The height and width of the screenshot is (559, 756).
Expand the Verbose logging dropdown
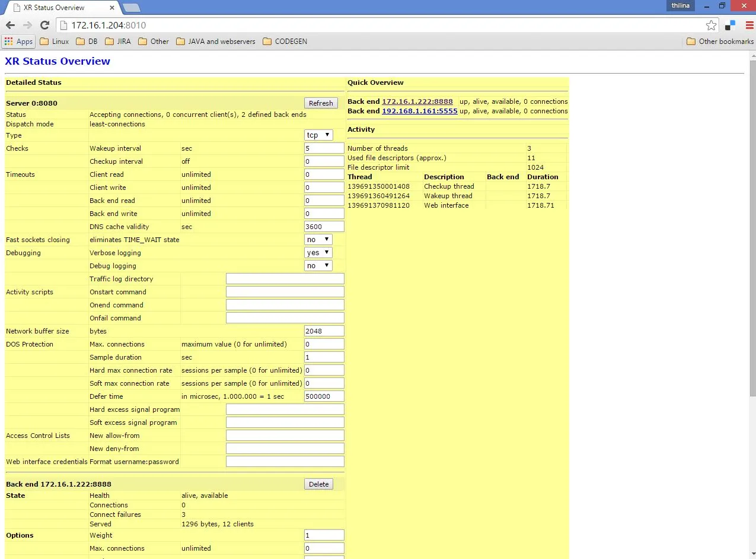318,253
